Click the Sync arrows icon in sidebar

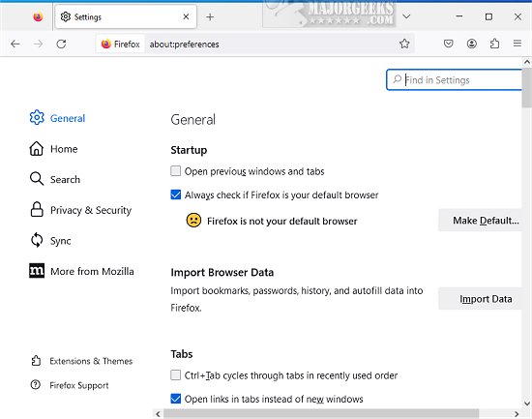[x=37, y=240]
